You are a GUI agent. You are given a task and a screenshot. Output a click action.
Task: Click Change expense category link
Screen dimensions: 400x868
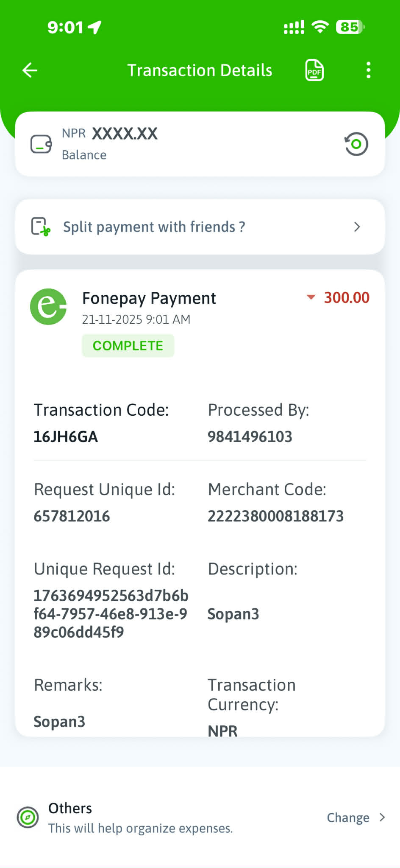coord(348,818)
